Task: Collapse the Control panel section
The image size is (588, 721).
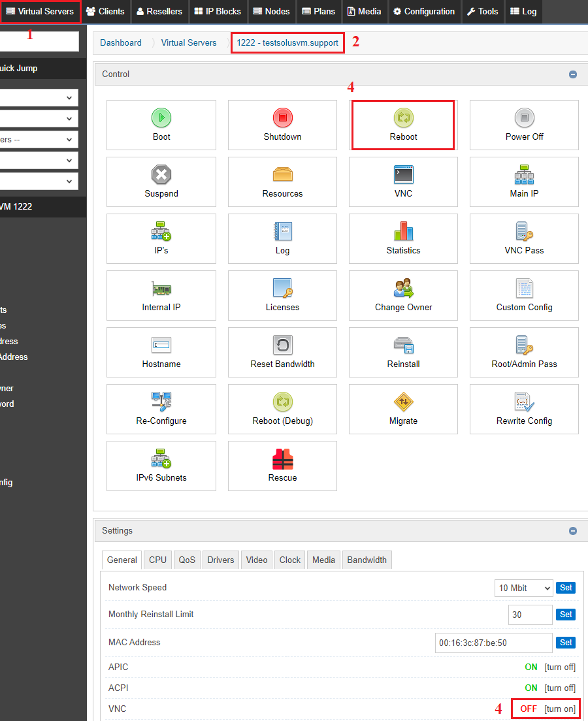Action: click(x=573, y=74)
